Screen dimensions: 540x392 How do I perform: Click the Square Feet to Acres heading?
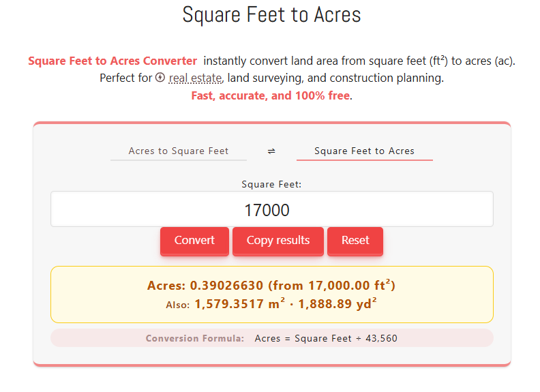pos(271,15)
